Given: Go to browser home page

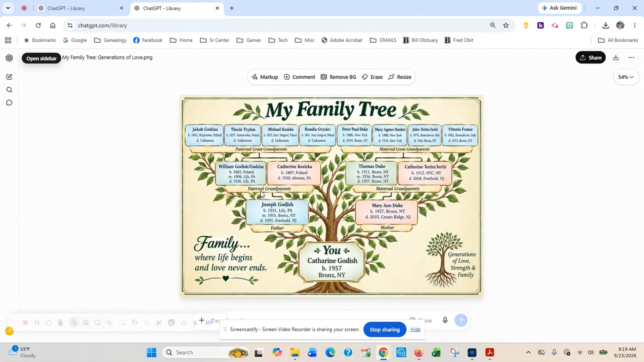Looking at the screenshot, I should (53, 25).
